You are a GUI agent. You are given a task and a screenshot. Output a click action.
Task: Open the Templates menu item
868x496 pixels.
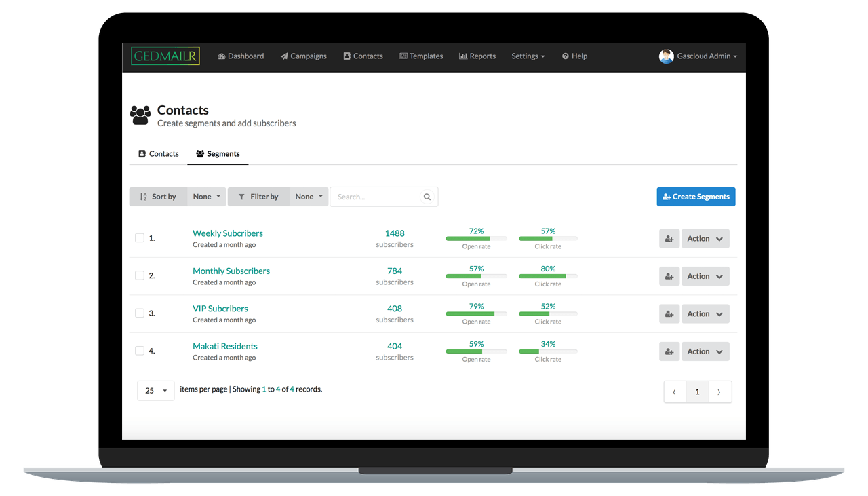pos(421,56)
